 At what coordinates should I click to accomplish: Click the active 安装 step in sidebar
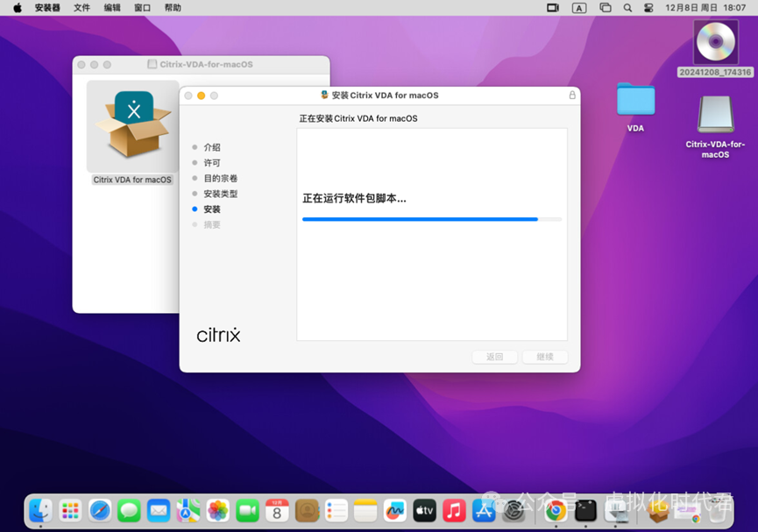click(x=212, y=209)
